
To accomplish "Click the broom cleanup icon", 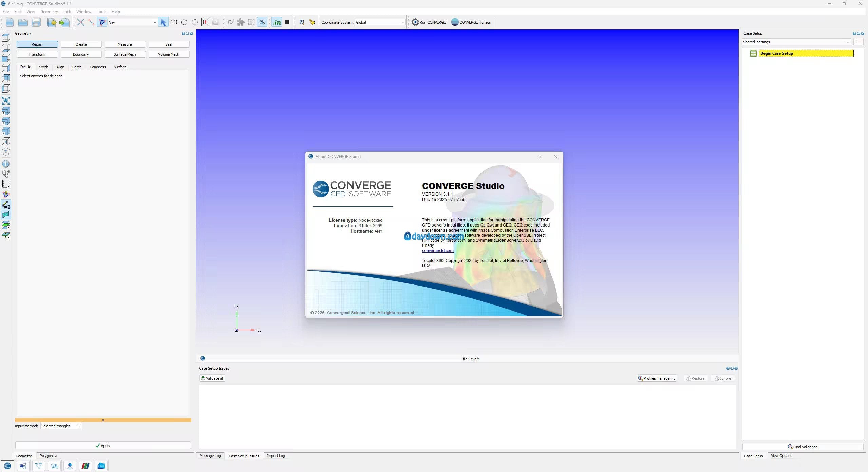I will pos(312,22).
